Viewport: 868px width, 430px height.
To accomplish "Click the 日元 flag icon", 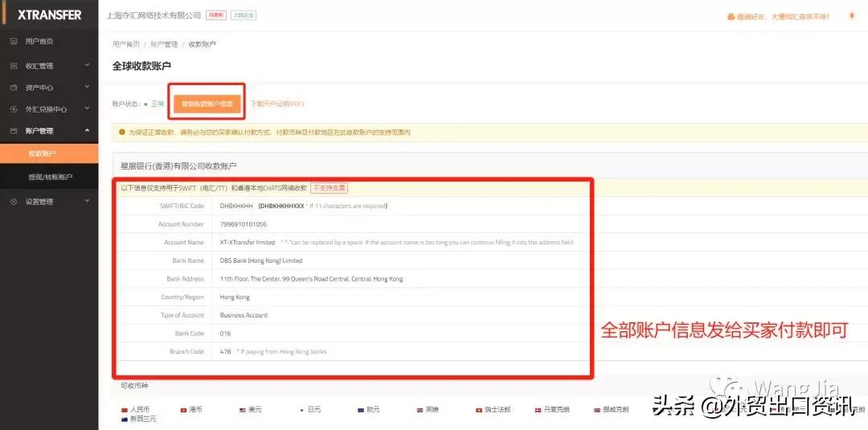I will pyautogui.click(x=301, y=410).
